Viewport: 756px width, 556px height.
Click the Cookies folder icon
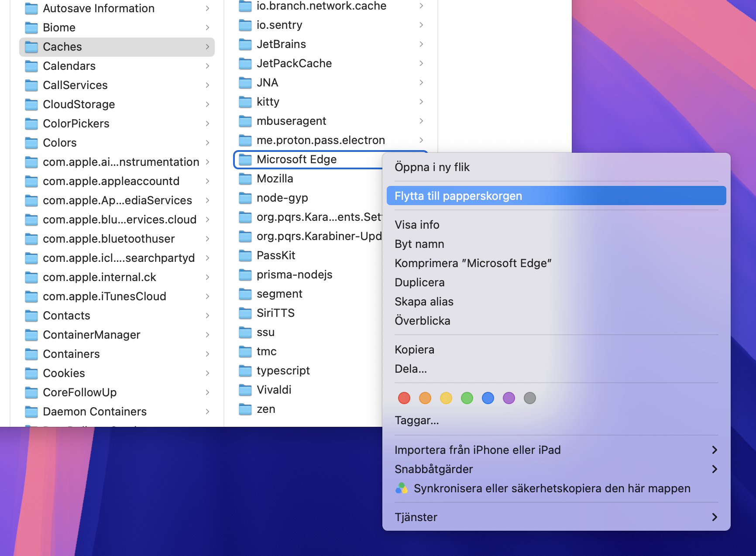[31, 373]
